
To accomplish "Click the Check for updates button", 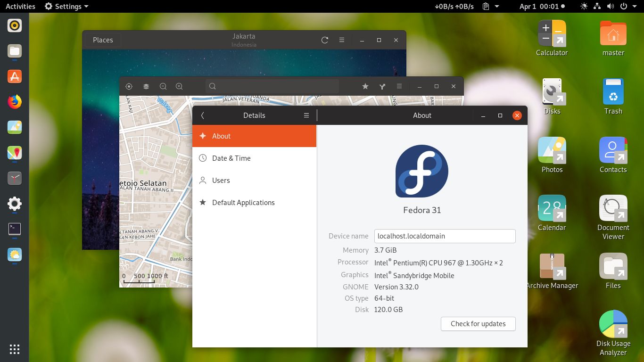I will [x=478, y=324].
